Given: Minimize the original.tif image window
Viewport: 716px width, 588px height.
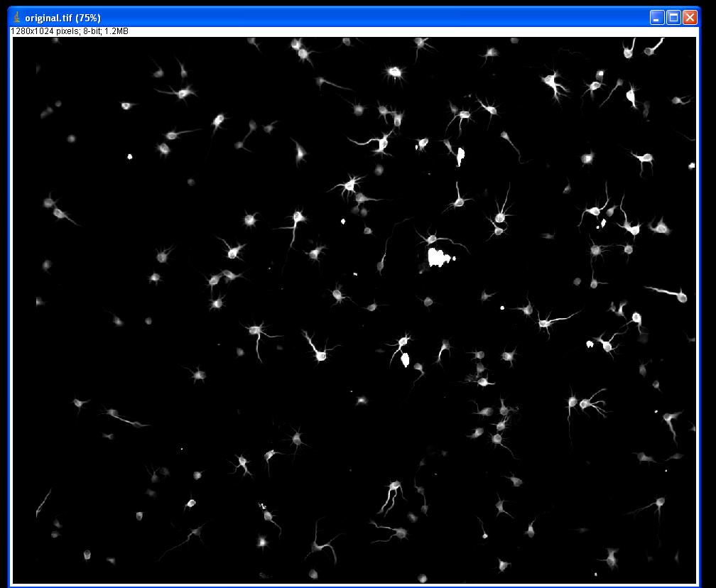Looking at the screenshot, I should point(657,17).
